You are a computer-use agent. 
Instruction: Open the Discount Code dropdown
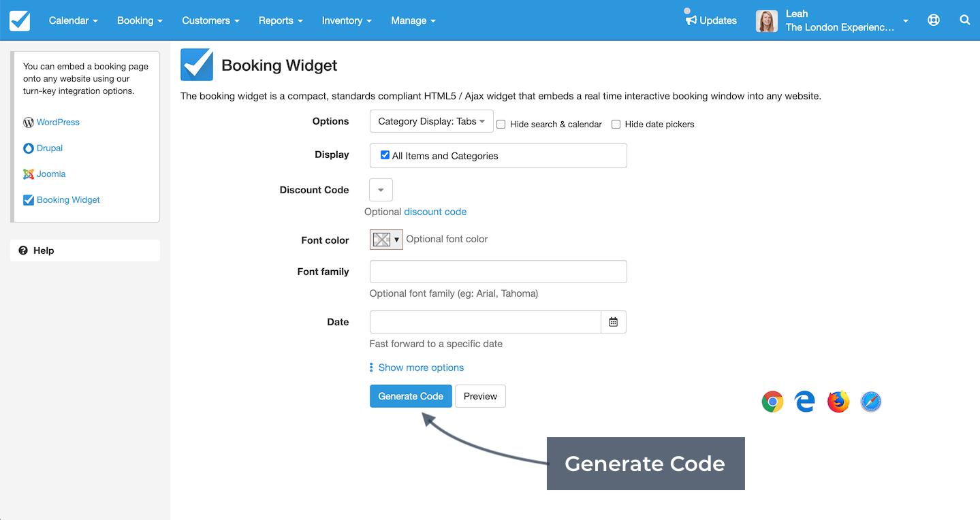coord(381,190)
